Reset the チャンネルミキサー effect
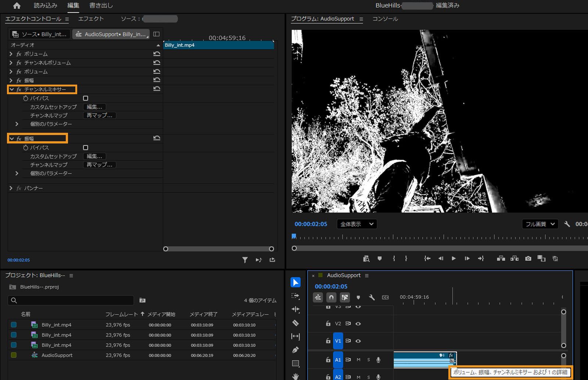This screenshot has height=380, width=588. tap(157, 89)
